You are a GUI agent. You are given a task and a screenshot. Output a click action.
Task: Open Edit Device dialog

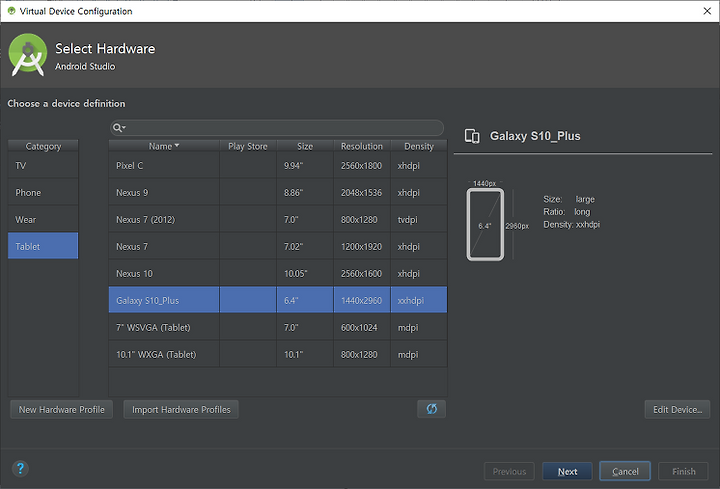coord(677,409)
